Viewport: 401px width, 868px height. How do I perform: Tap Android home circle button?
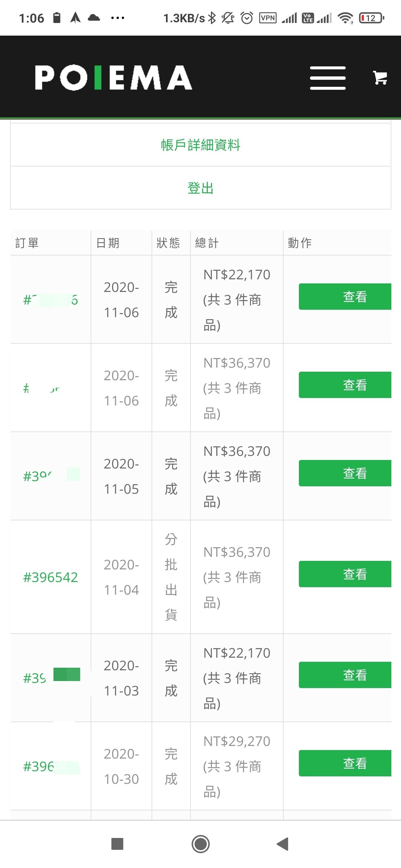(x=200, y=844)
